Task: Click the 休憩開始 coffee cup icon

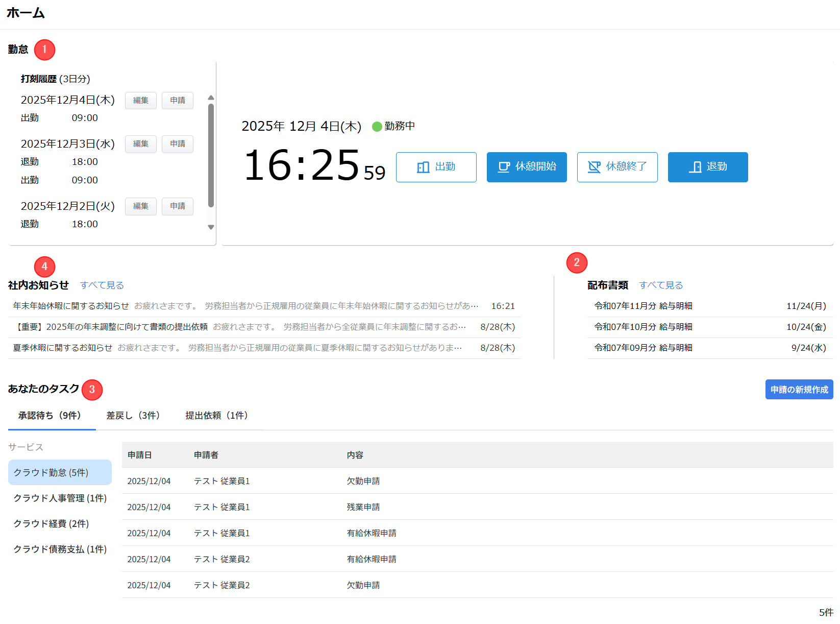Action: (504, 167)
